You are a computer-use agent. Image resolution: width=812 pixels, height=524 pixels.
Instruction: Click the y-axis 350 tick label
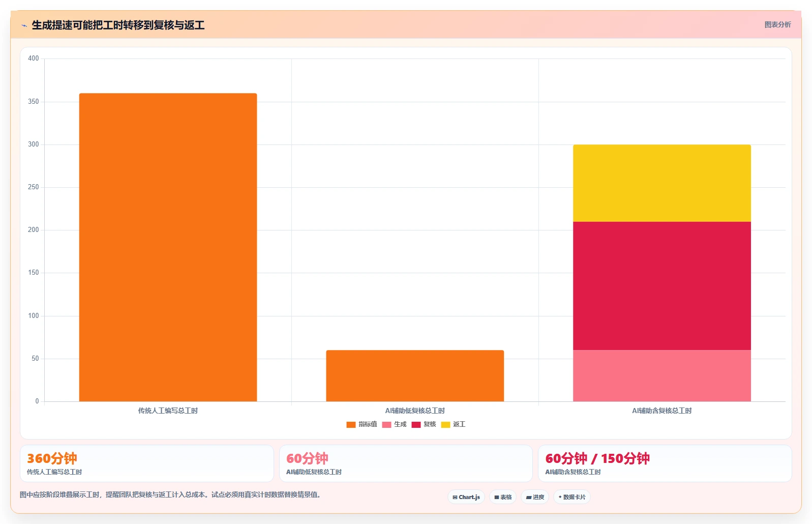pos(34,102)
